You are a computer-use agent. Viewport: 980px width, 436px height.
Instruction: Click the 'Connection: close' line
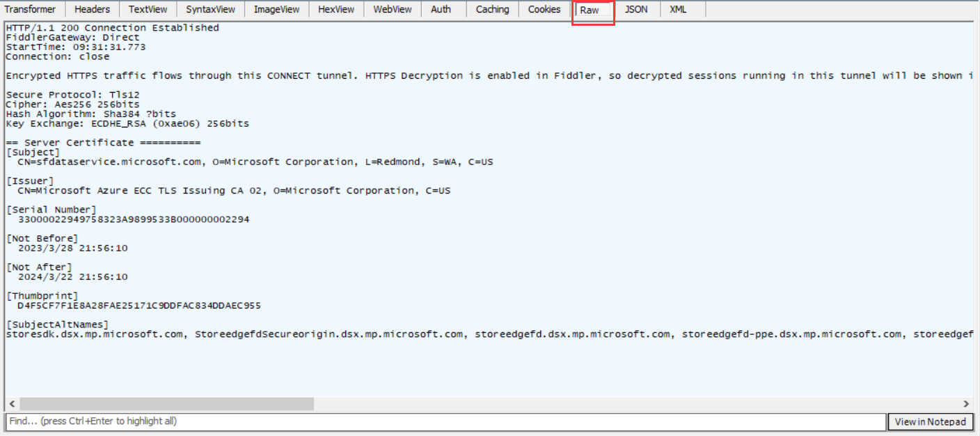pyautogui.click(x=57, y=56)
